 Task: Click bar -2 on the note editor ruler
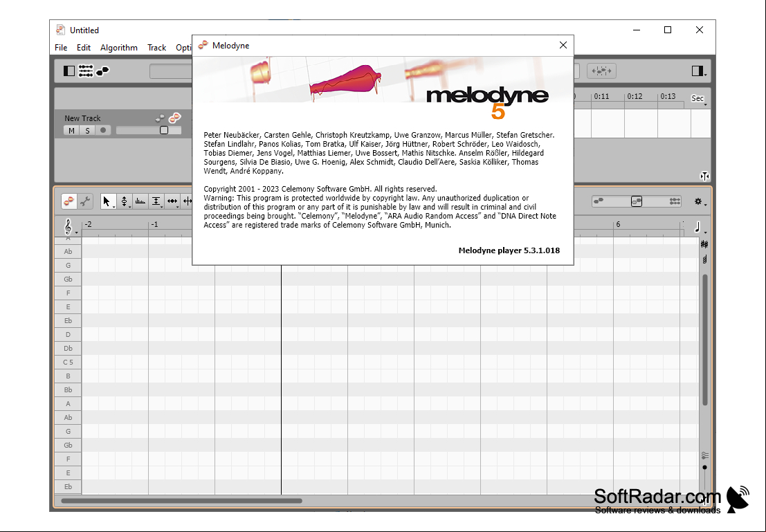88,225
